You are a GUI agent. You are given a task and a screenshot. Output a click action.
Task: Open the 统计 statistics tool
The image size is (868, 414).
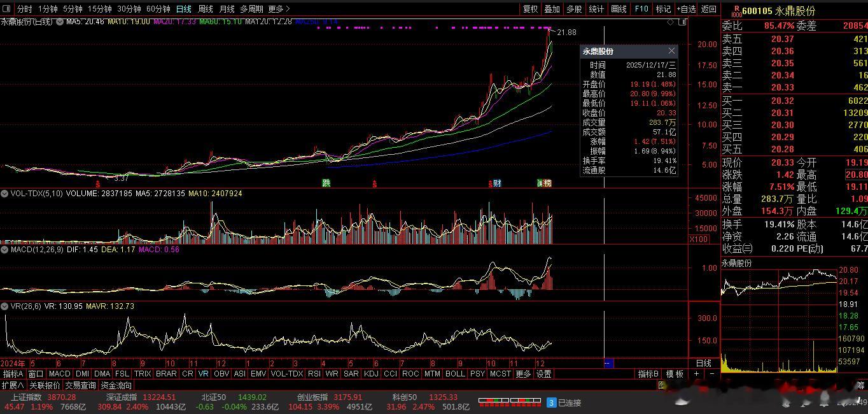(597, 9)
